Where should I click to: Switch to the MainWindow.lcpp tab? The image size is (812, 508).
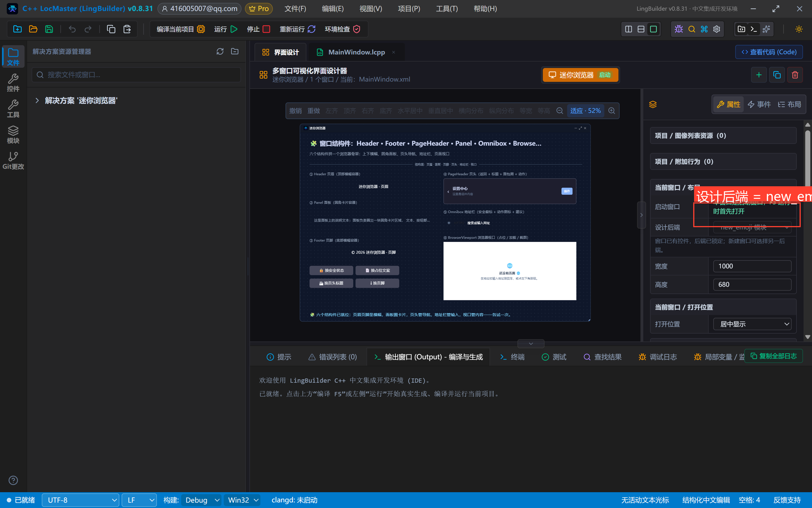click(x=356, y=52)
